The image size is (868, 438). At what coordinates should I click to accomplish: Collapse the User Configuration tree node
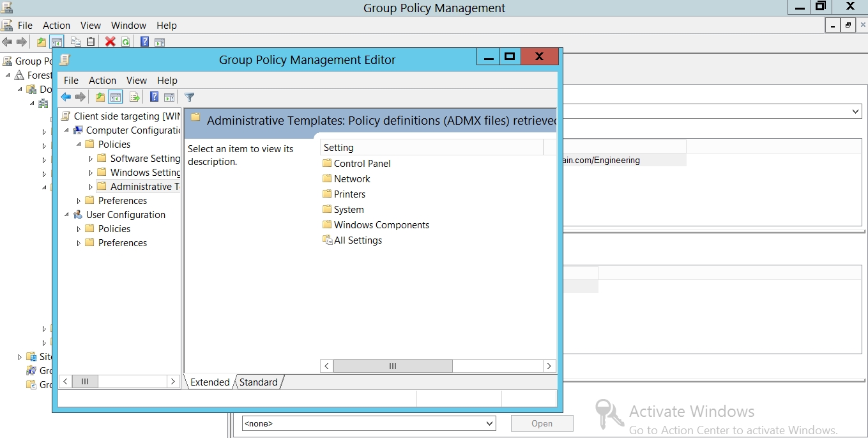pyautogui.click(x=67, y=215)
